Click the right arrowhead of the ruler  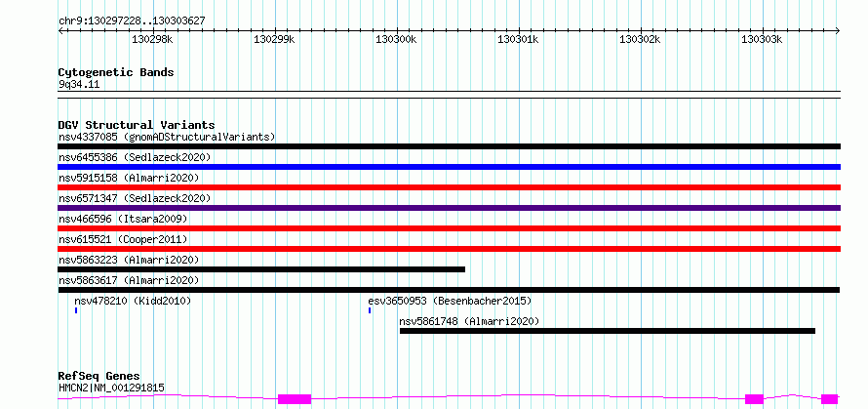838,31
